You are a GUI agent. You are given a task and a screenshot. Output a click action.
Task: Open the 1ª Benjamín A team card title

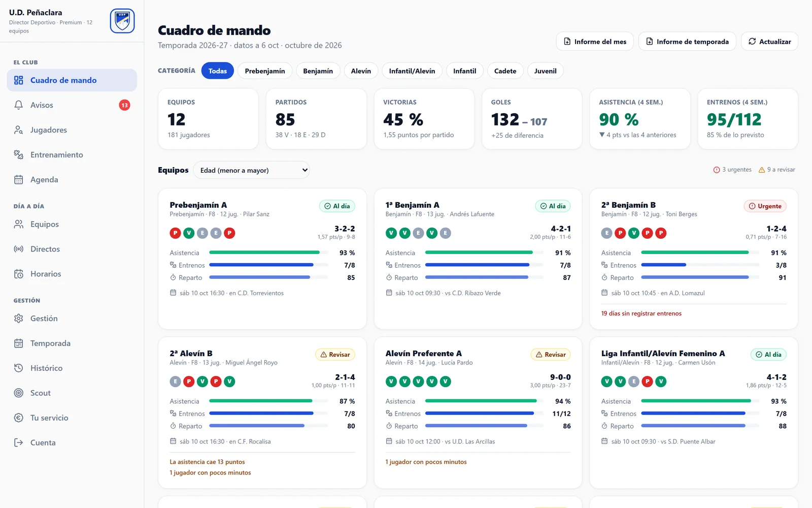pyautogui.click(x=412, y=205)
